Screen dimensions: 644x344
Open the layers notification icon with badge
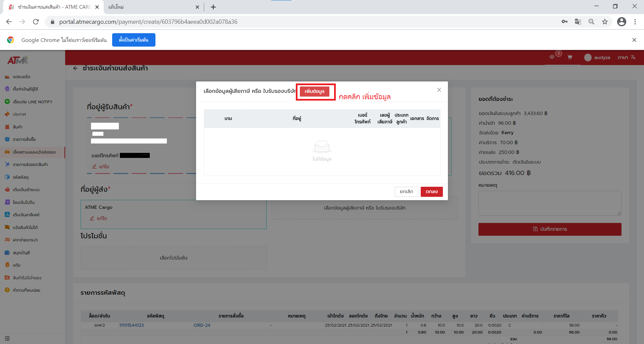552,57
